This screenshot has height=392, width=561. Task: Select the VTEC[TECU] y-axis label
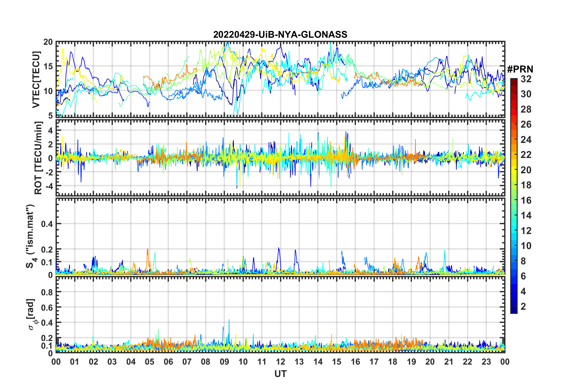click(36, 80)
